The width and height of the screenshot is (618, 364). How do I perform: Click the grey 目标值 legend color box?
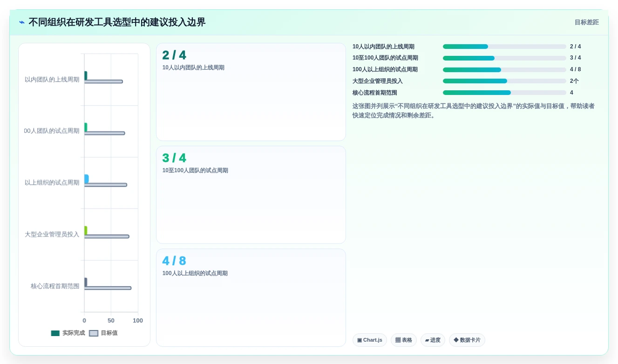click(94, 333)
